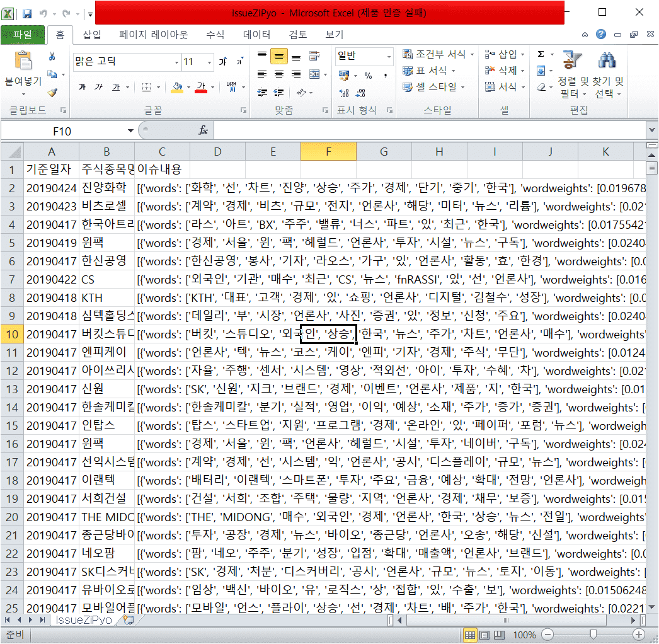Screen dimensions: 659x644
Task: Open the font group dialog launcher
Action: click(x=243, y=110)
